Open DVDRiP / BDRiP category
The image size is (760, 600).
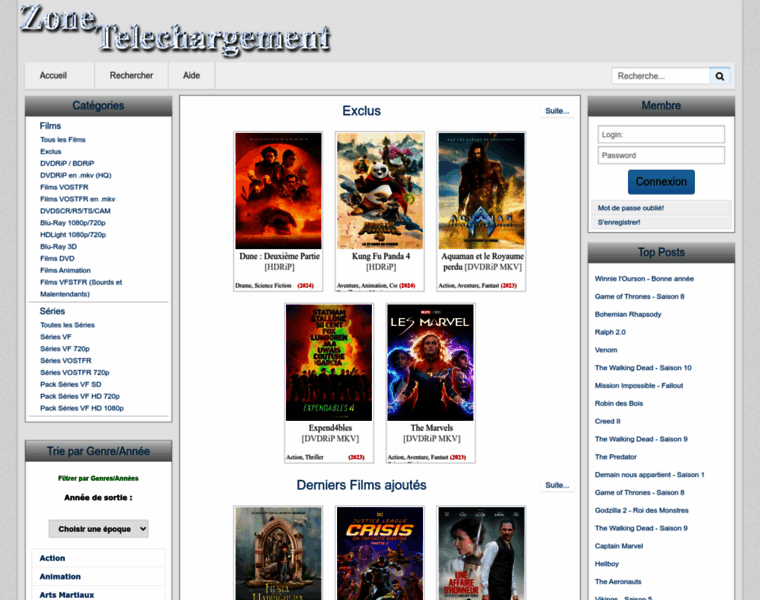click(x=67, y=163)
